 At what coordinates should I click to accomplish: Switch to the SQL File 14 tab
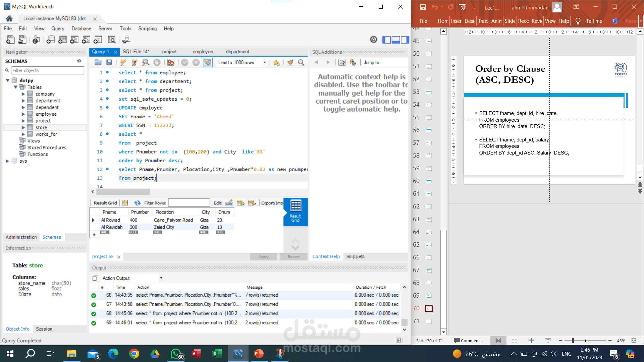coord(136,52)
